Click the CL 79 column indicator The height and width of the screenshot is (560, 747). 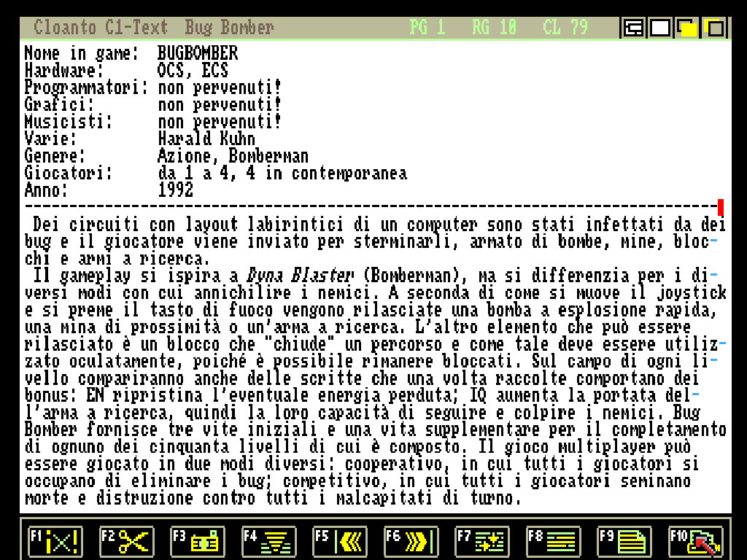click(x=565, y=28)
